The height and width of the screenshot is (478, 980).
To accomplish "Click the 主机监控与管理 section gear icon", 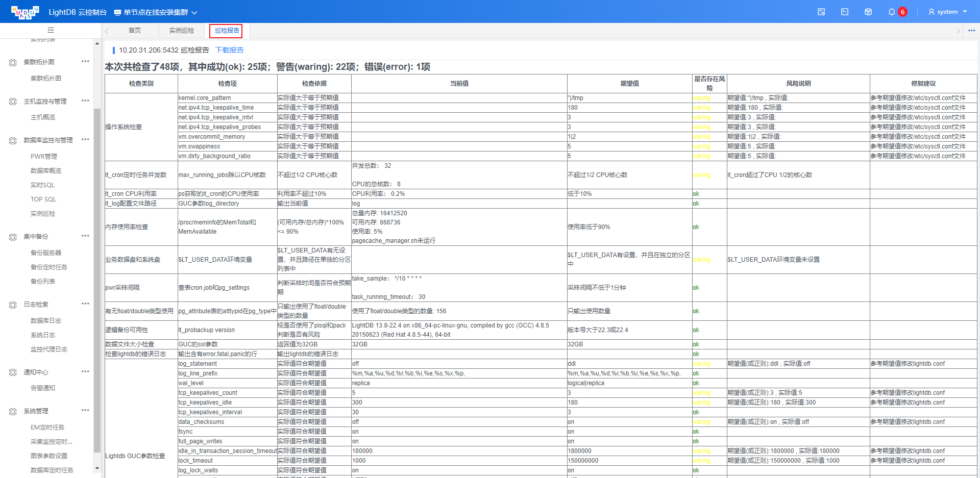I will 13,102.
